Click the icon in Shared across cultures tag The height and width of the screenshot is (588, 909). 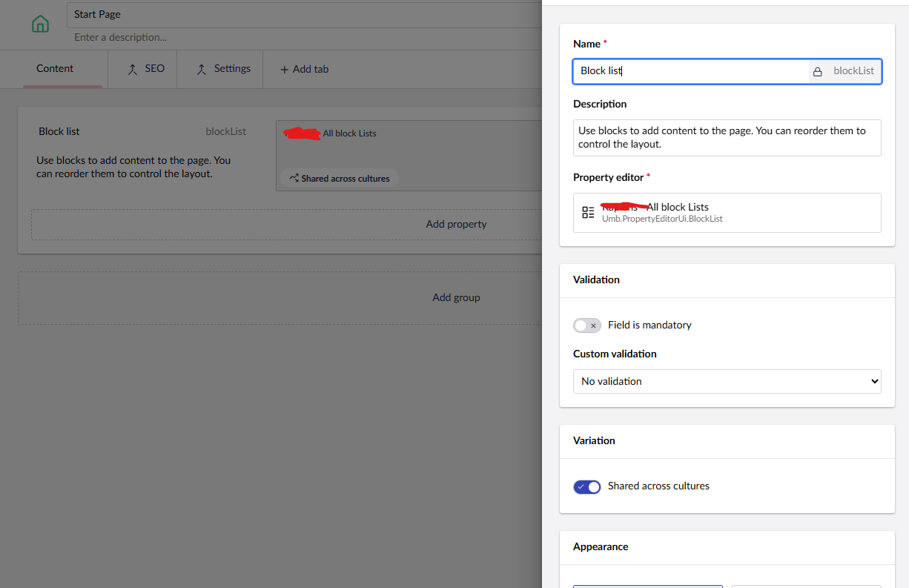294,179
